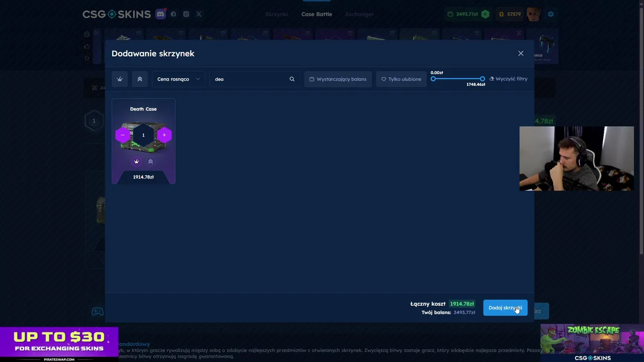Click the 1748.46zł maximum price label

[475, 84]
